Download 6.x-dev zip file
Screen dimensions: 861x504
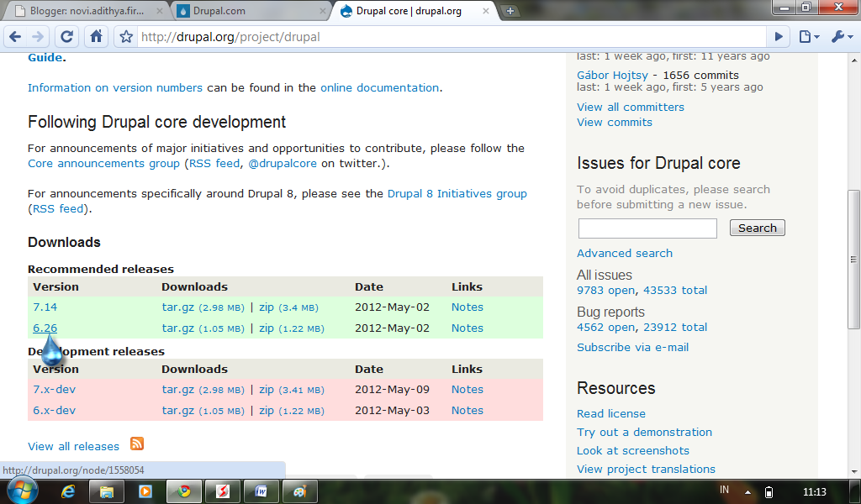267,410
